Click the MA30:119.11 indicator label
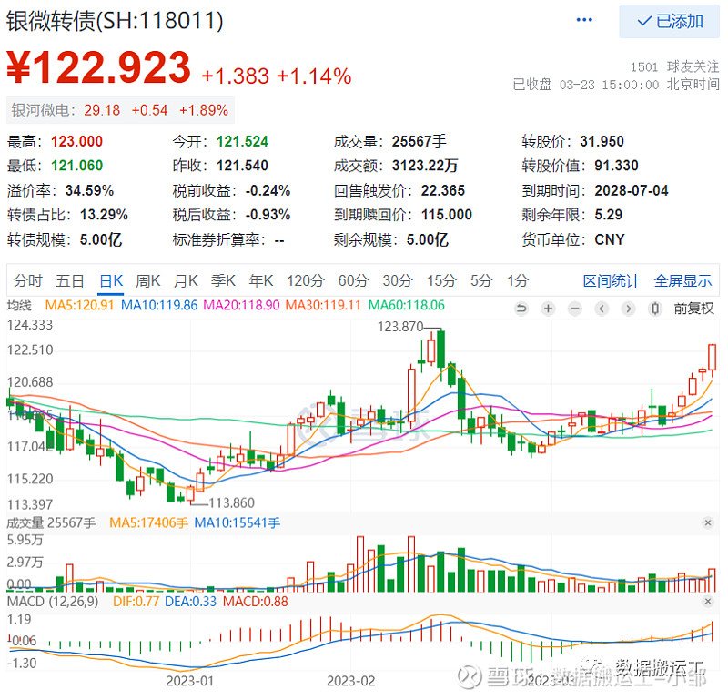 [x=323, y=306]
